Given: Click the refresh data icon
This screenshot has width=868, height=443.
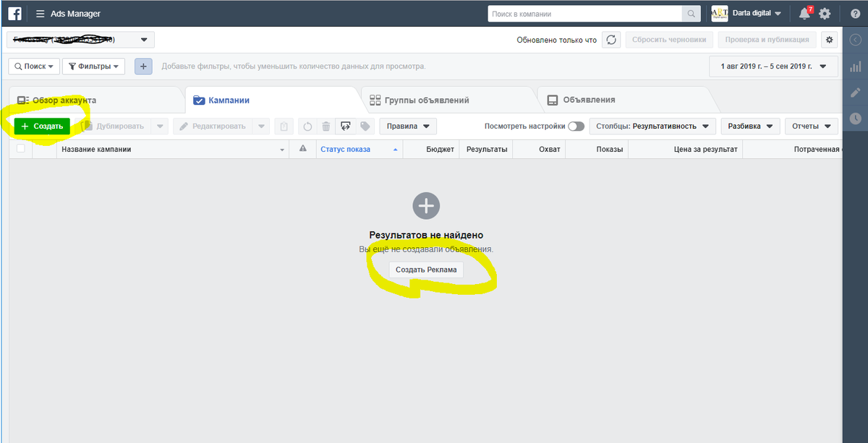Looking at the screenshot, I should [x=611, y=40].
